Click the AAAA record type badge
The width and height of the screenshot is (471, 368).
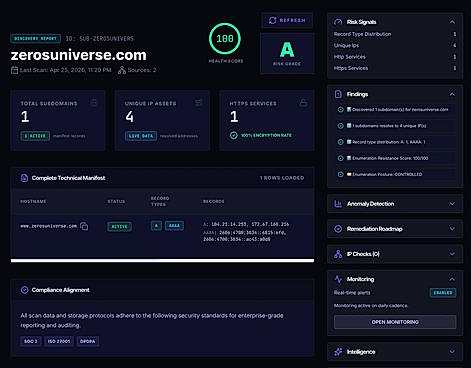click(174, 226)
